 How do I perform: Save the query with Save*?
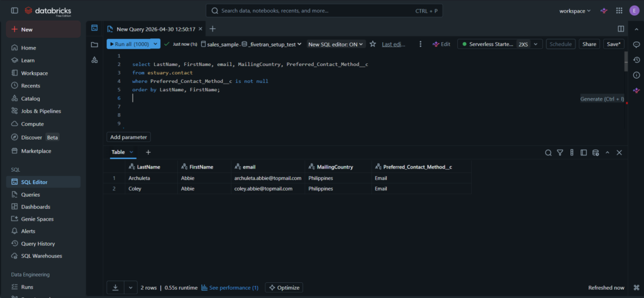[x=614, y=44]
